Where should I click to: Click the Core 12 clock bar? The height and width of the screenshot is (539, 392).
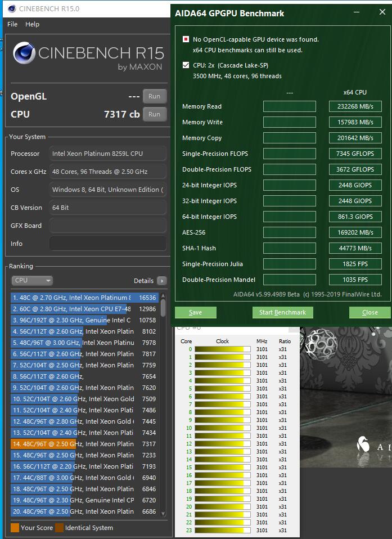click(223, 444)
